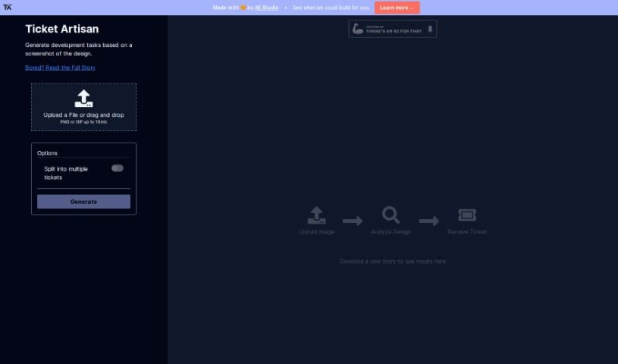Click the Analyze Design magnifier icon
618x364 pixels.
(391, 215)
